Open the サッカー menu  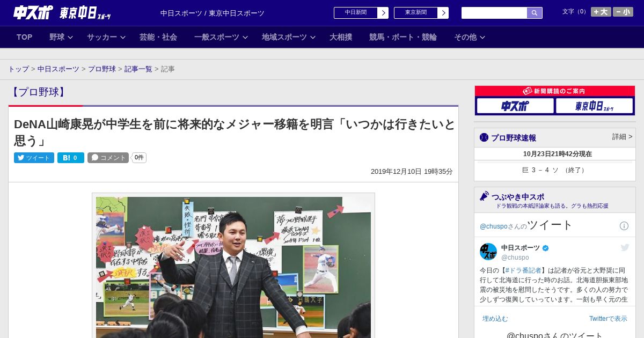pyautogui.click(x=102, y=37)
